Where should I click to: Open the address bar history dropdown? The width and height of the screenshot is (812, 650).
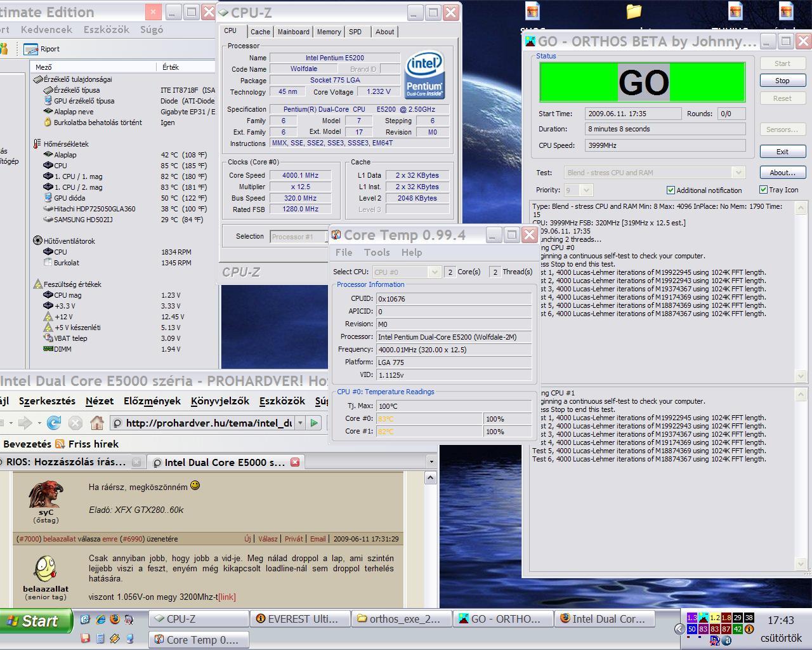click(x=300, y=423)
